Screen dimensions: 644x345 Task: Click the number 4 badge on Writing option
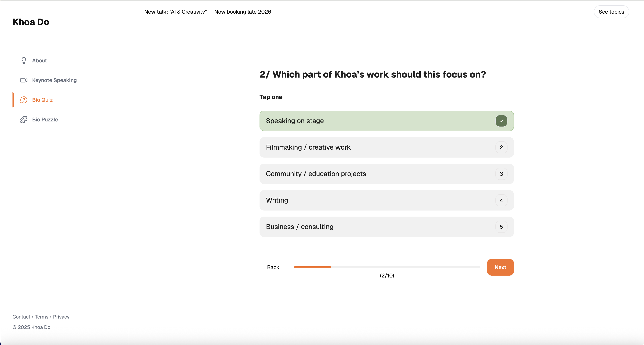pyautogui.click(x=501, y=200)
